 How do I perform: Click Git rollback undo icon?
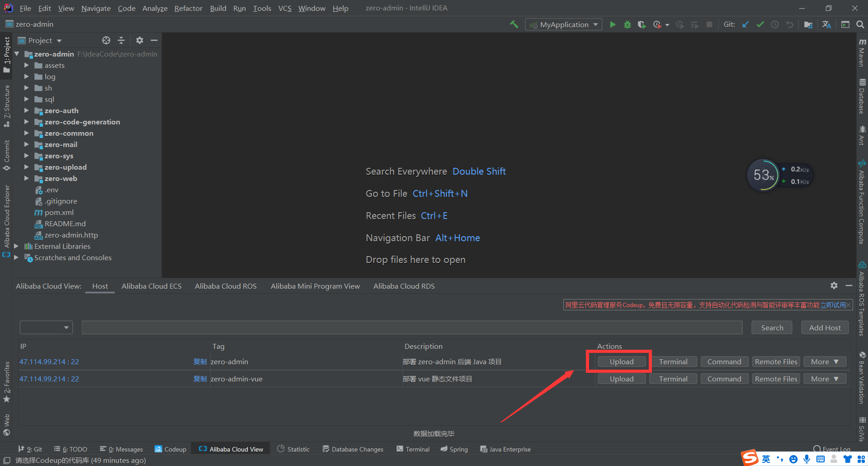[790, 24]
